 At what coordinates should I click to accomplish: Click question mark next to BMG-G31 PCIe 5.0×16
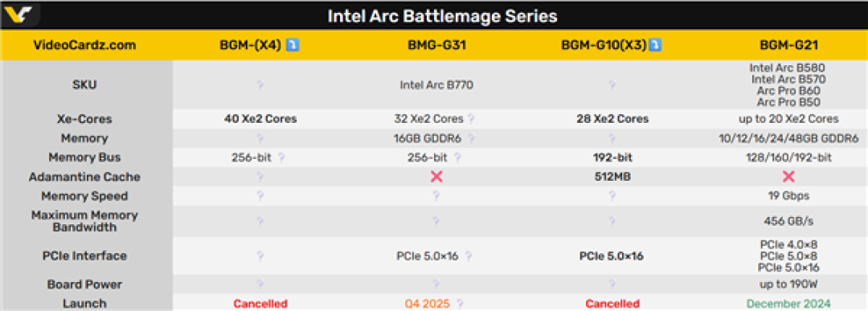[x=469, y=256]
